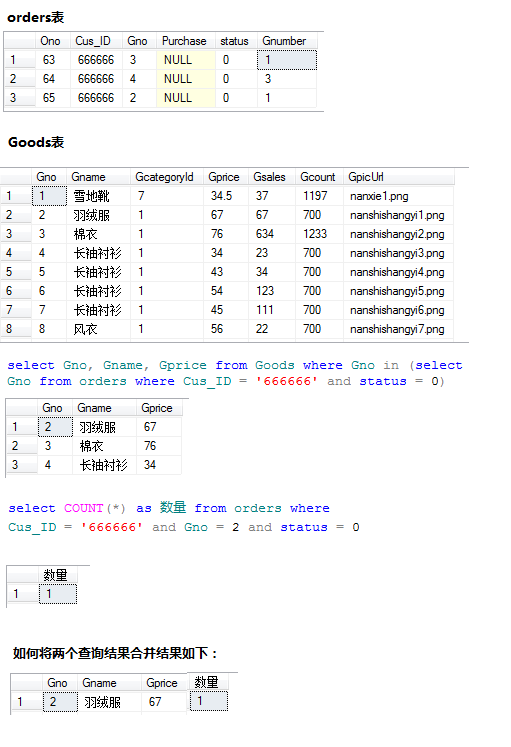Select row header 3 in orders table
This screenshot has height=747, width=511.
(x=19, y=98)
